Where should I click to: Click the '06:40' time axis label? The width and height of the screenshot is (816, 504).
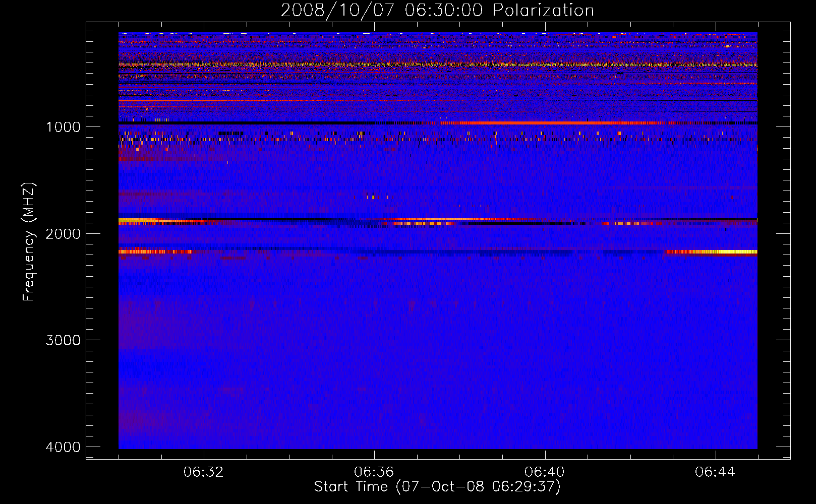point(544,472)
